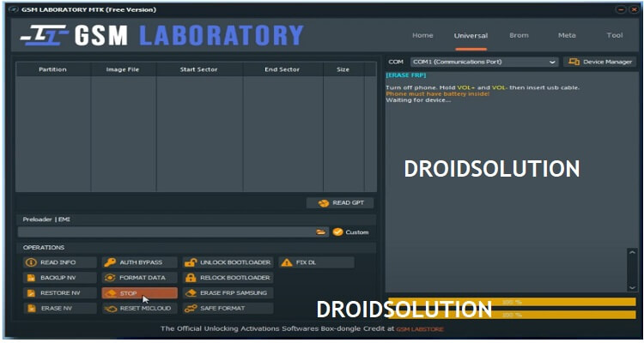Click the FORMAT DATA icon
The height and width of the screenshot is (343, 644).
coord(110,278)
